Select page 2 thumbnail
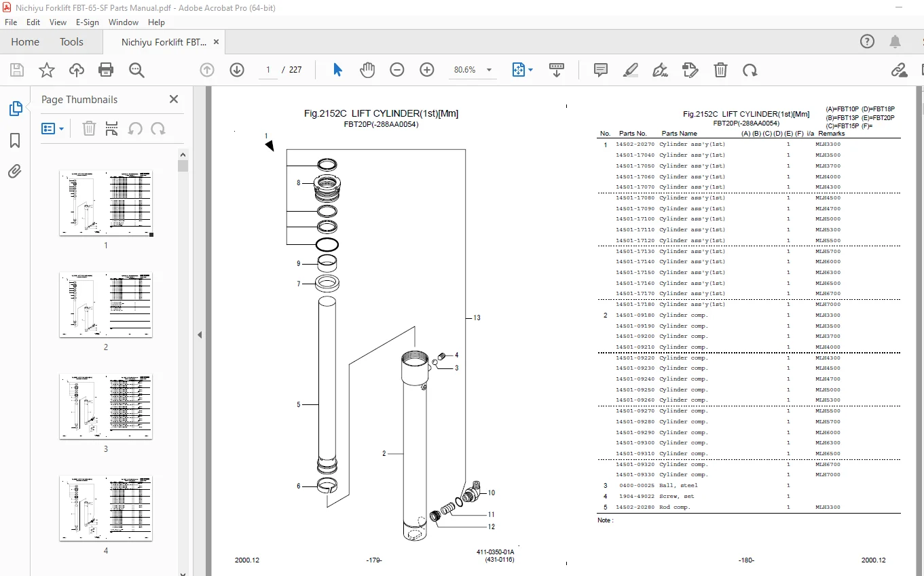Screen dimensions: 924x576 (x=106, y=305)
